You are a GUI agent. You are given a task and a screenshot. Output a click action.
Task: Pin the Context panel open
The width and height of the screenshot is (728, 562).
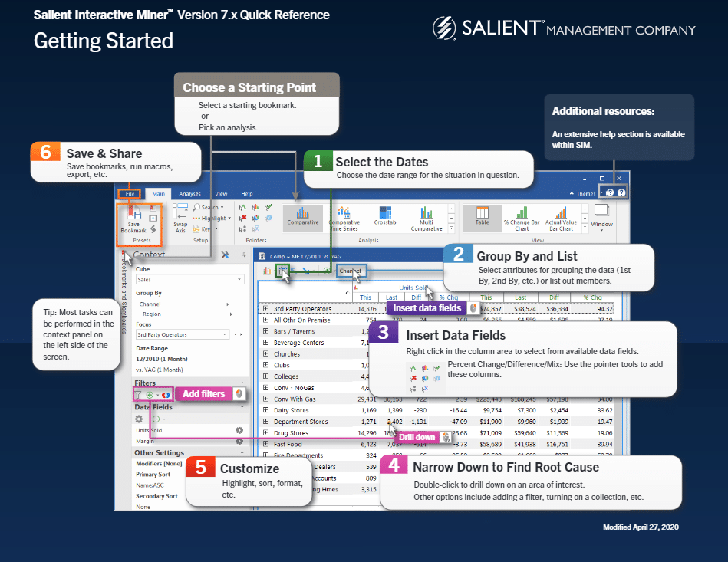coord(245,254)
